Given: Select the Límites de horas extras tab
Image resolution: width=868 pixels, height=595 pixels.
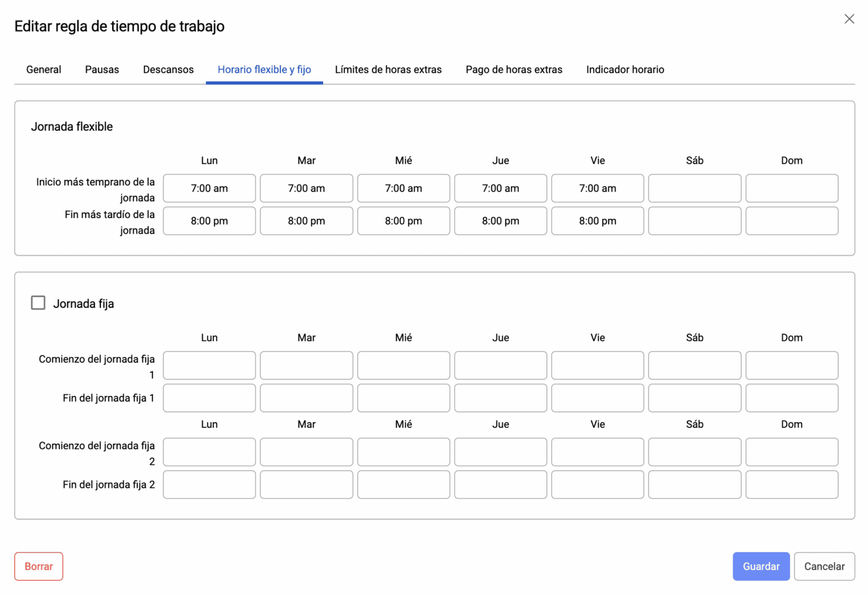Looking at the screenshot, I should coord(388,69).
